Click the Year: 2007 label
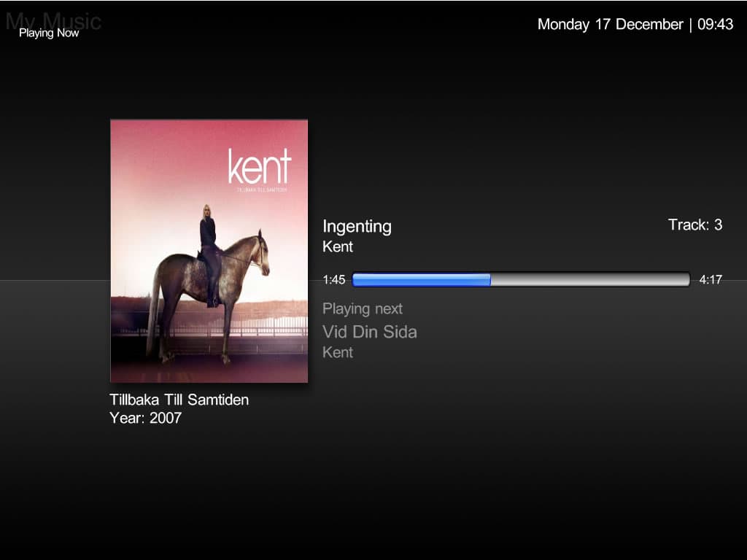This screenshot has height=560, width=747. point(145,418)
